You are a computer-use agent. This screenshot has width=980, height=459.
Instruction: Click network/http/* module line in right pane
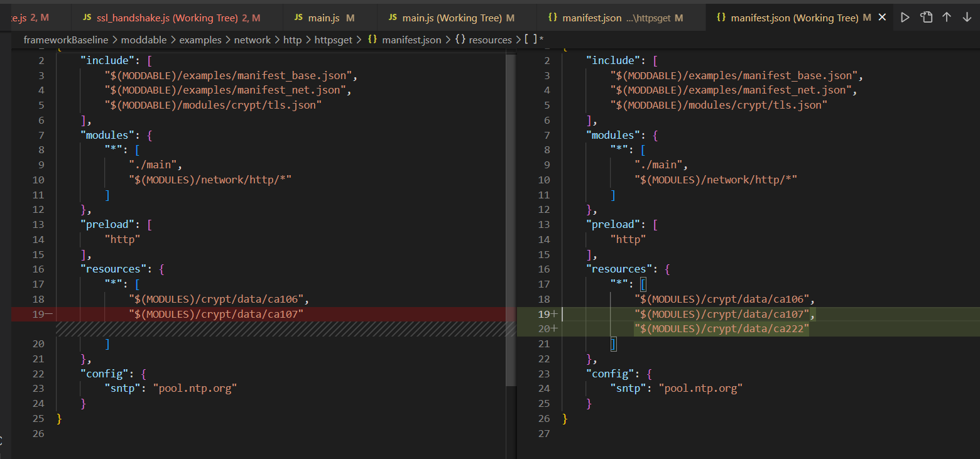click(x=716, y=180)
